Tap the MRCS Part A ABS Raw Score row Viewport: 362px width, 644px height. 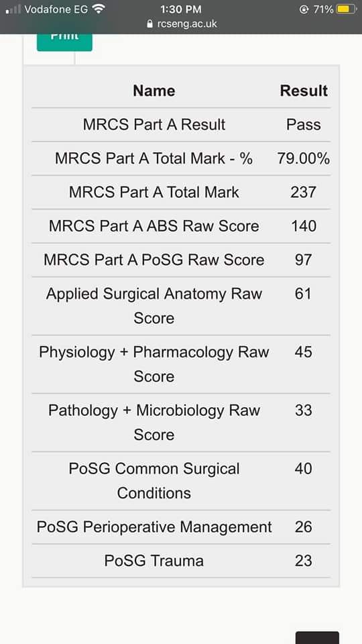click(x=181, y=226)
